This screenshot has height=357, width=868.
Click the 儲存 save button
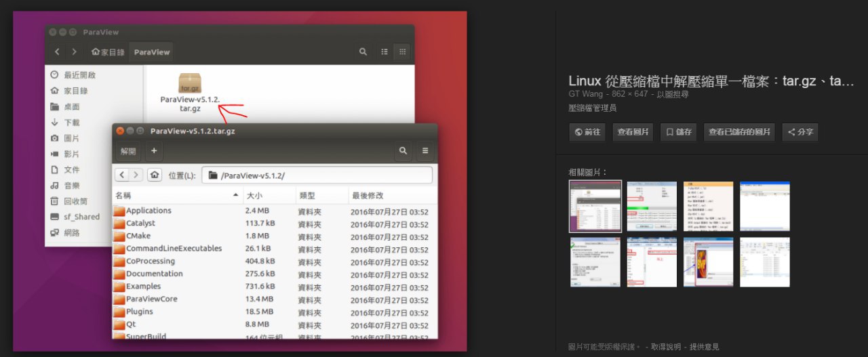(x=679, y=132)
